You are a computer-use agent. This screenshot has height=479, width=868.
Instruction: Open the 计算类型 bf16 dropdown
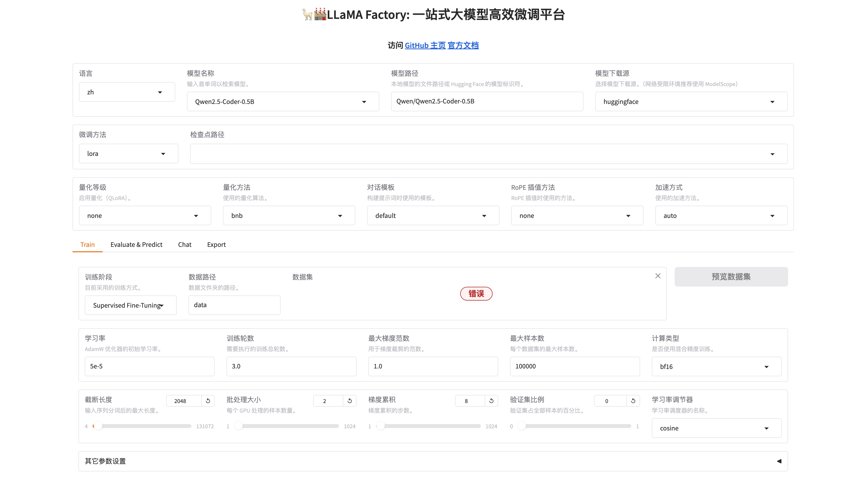[716, 366]
